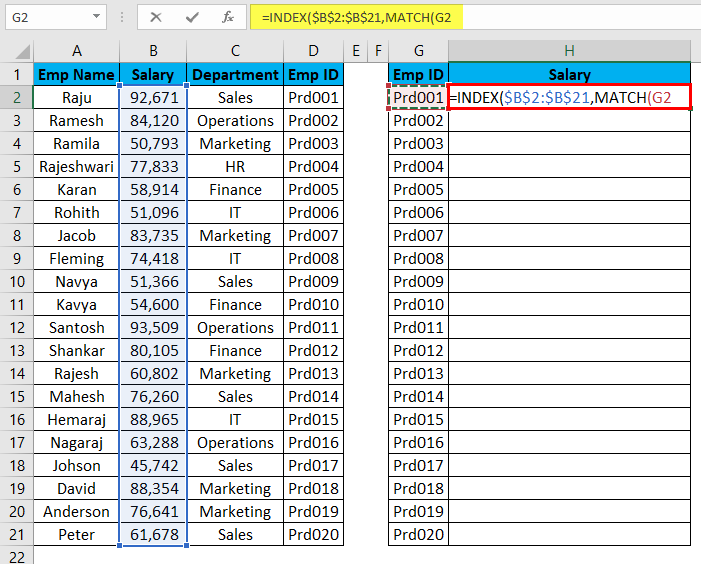Click Prd007 in column G
Viewport: 701px width, 564px height.
coord(418,236)
